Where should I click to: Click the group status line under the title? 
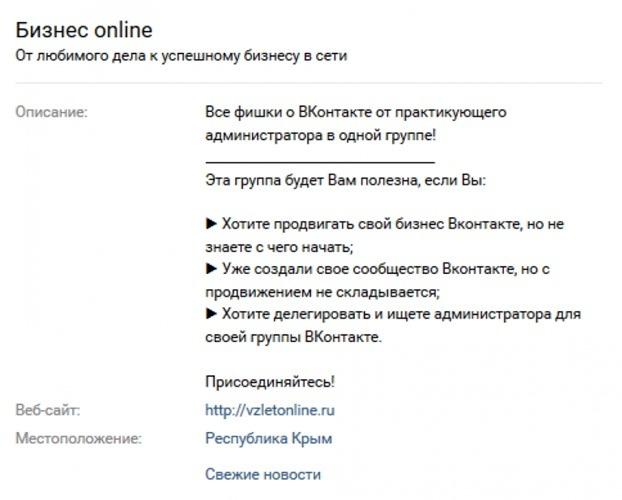click(x=181, y=56)
